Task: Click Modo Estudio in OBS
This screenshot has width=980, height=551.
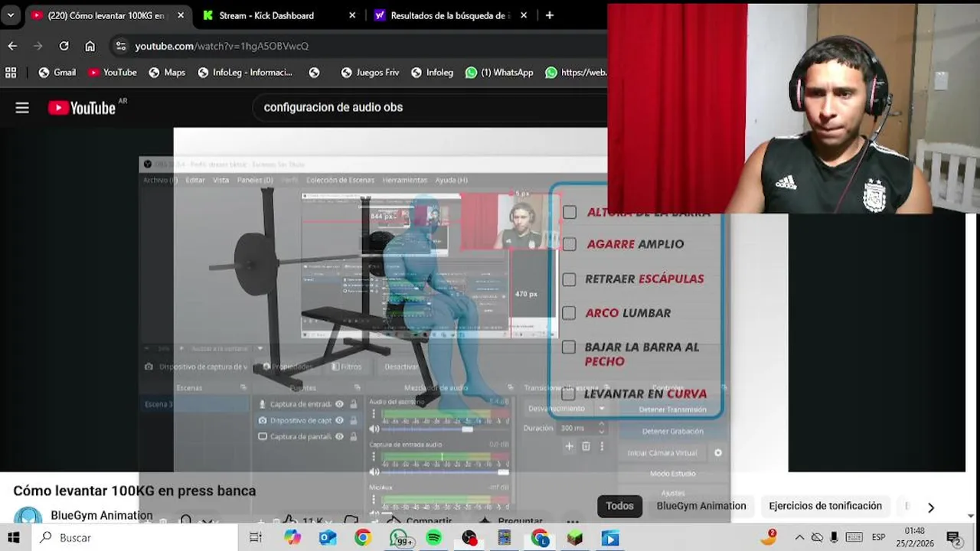Action: (672, 474)
